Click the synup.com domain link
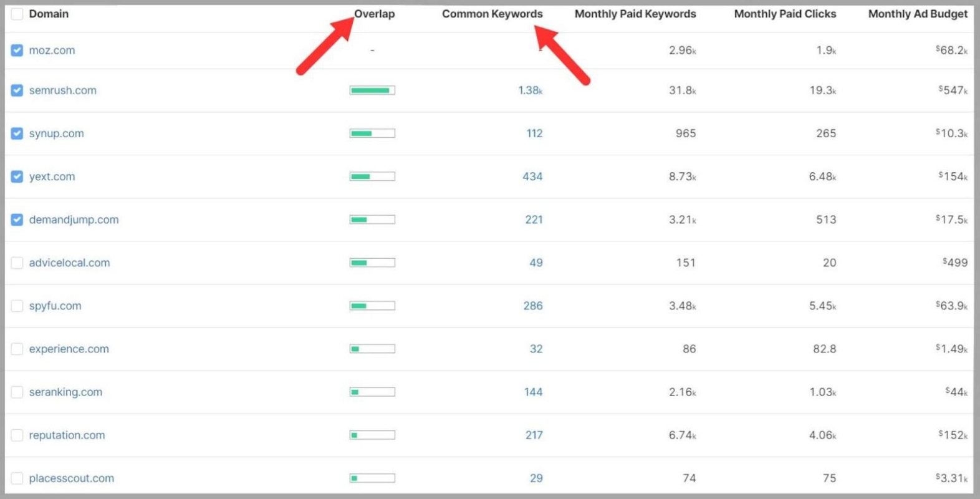This screenshot has width=980, height=499. tap(56, 133)
